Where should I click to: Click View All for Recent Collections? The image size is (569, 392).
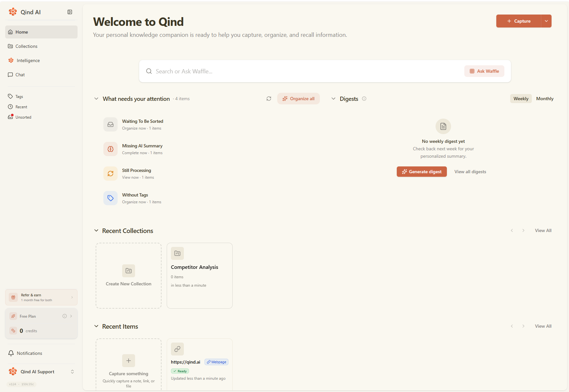pyautogui.click(x=543, y=230)
